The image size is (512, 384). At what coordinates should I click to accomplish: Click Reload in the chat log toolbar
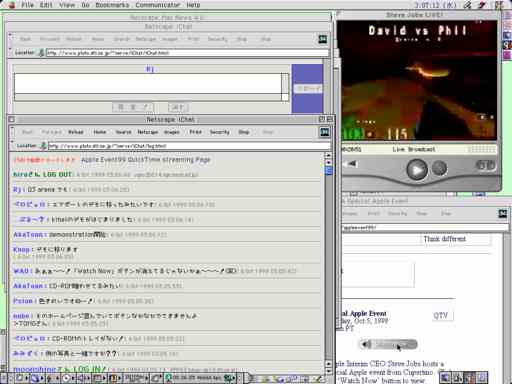point(76,132)
